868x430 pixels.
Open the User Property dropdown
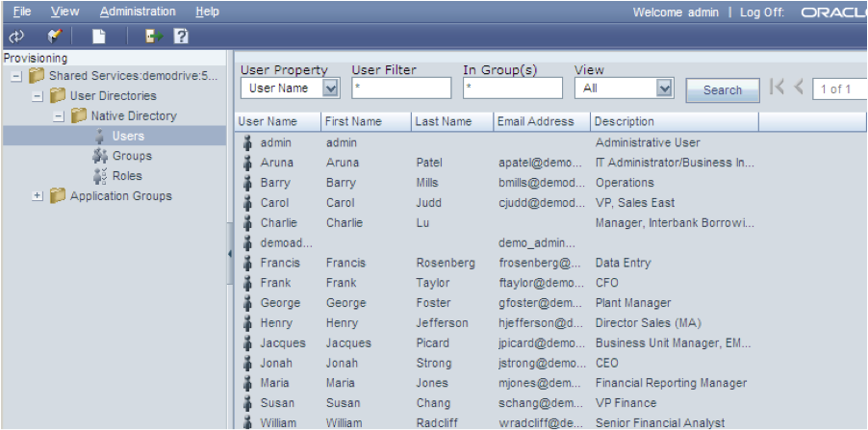pyautogui.click(x=330, y=89)
